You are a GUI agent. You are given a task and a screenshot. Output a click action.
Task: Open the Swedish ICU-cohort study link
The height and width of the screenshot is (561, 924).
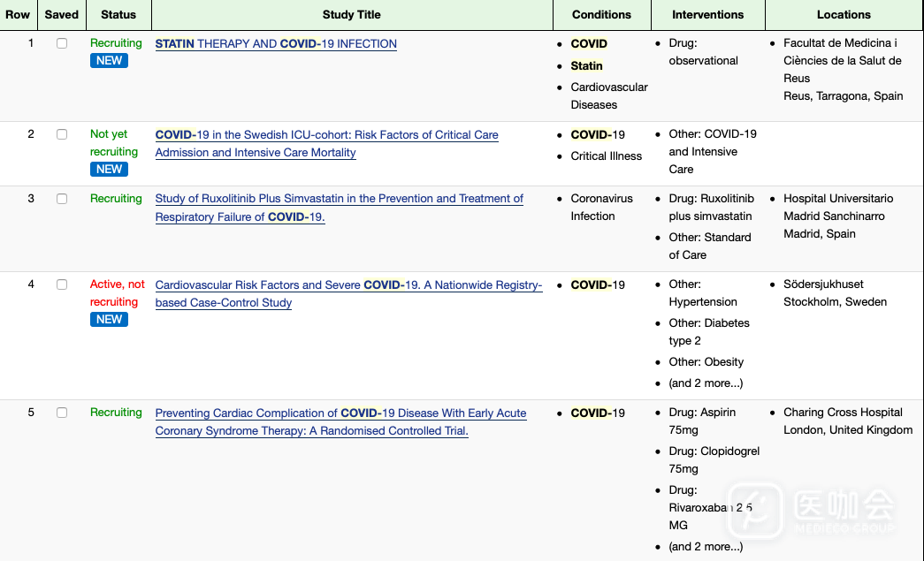326,135
